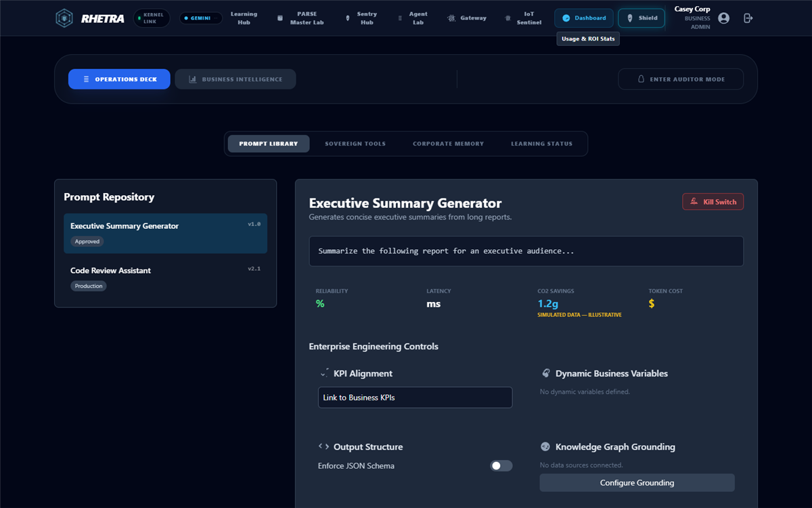
Task: Click the Token Cost dollar value
Action: pos(652,303)
